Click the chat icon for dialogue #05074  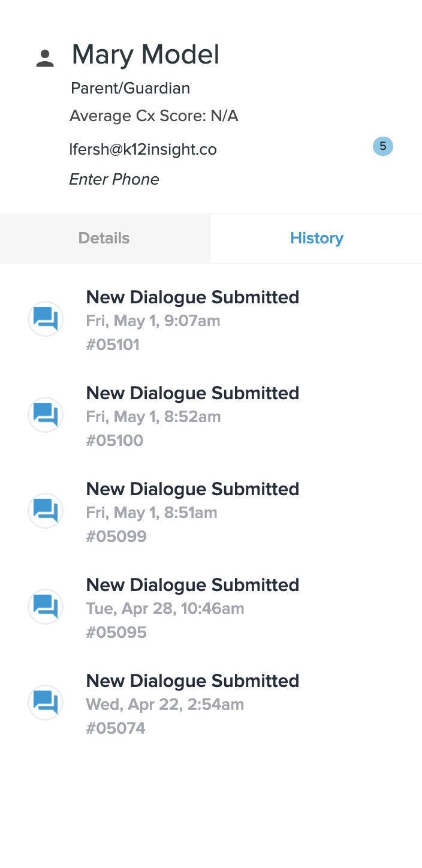pyautogui.click(x=46, y=703)
